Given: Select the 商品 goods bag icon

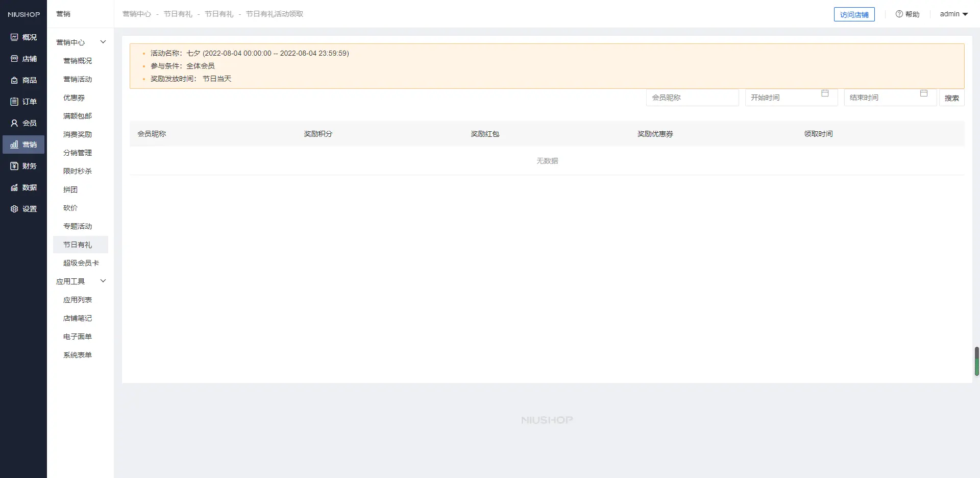Looking at the screenshot, I should click(x=14, y=80).
